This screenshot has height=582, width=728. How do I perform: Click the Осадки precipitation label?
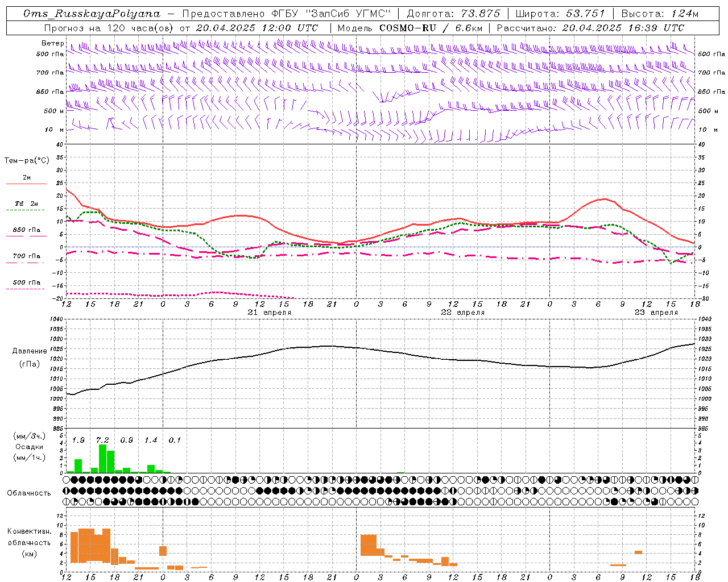point(29,447)
